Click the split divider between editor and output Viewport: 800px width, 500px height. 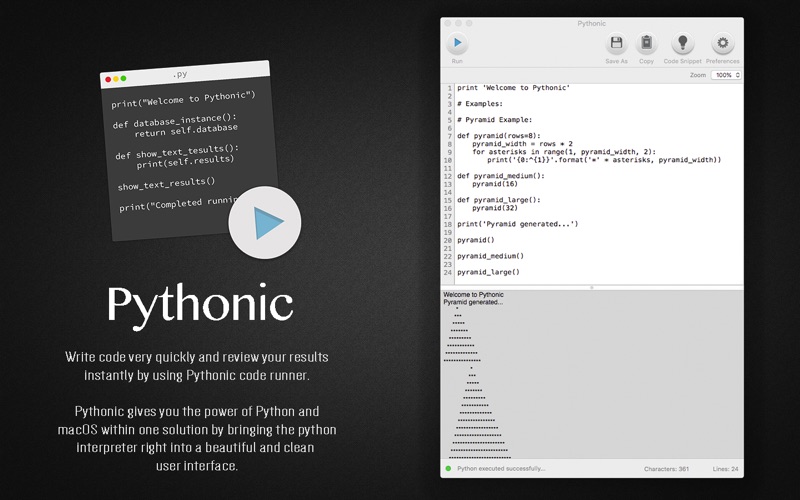tap(592, 287)
